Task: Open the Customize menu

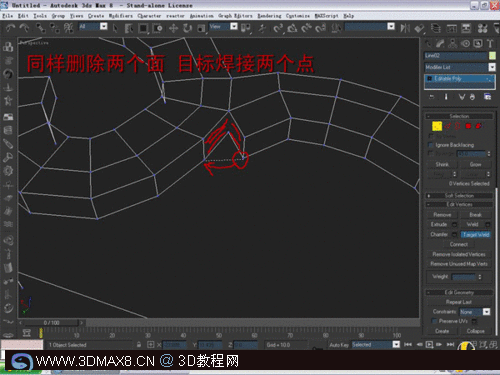Action: click(x=298, y=16)
